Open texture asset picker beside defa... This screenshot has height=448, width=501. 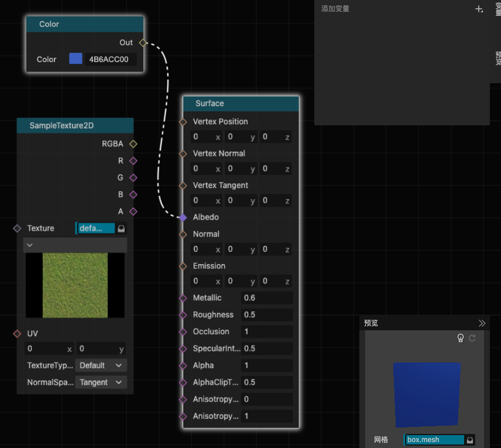coord(121,228)
